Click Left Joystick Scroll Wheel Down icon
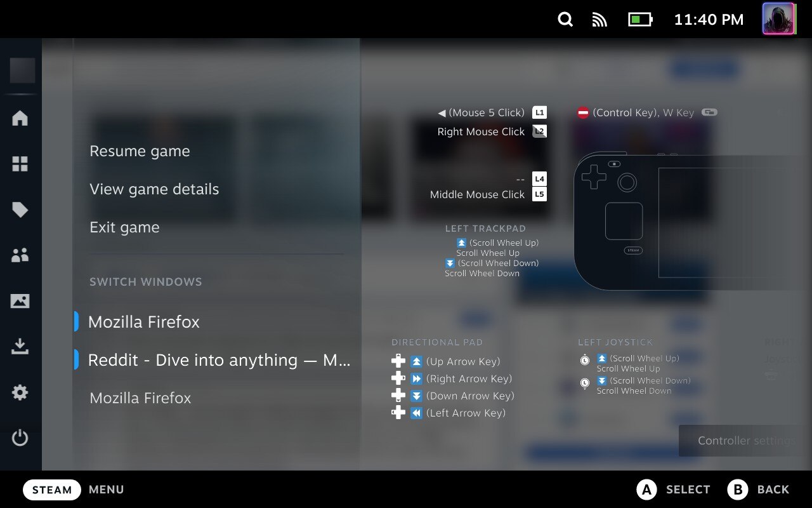 click(602, 380)
